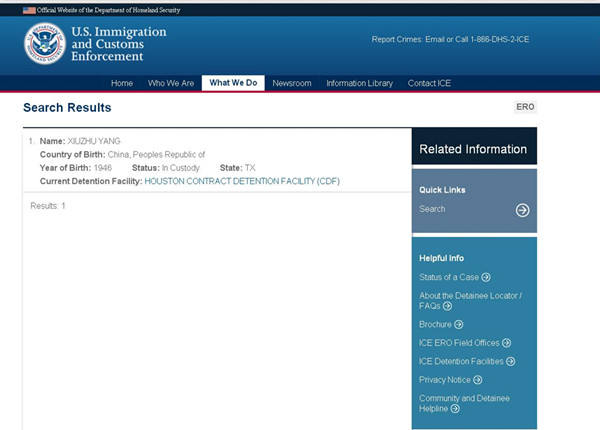This screenshot has width=600, height=430.
Task: Click arrow icon next to Brochure
Action: point(459,324)
